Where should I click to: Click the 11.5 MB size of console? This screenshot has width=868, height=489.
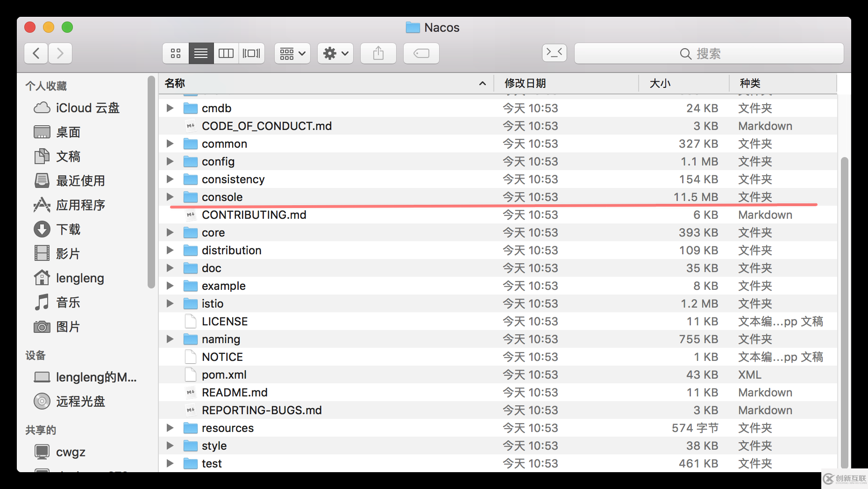[x=696, y=197]
